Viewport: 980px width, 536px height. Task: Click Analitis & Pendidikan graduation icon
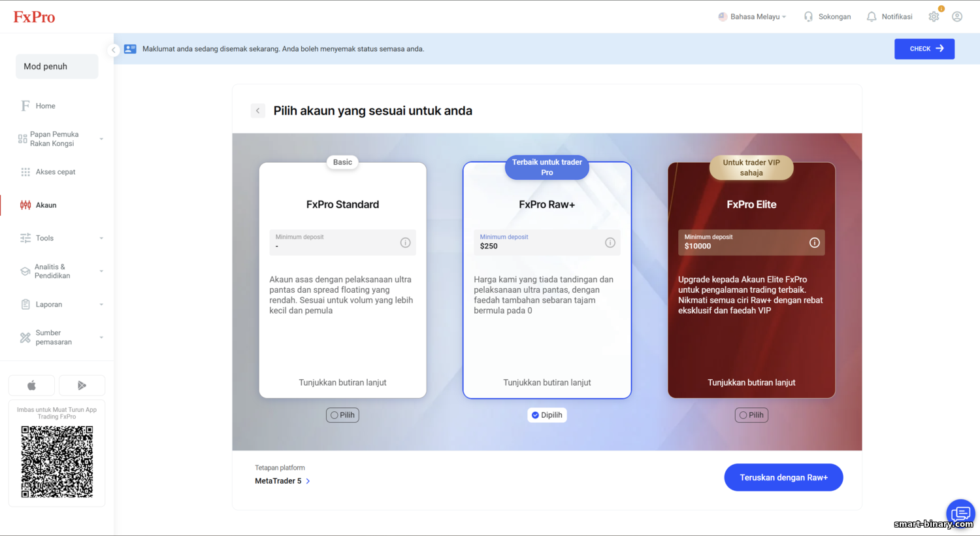(25, 271)
